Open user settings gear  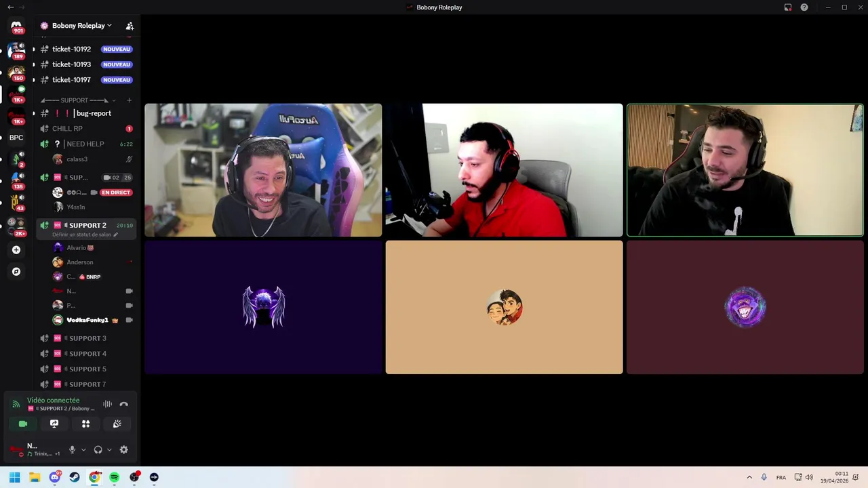click(124, 449)
